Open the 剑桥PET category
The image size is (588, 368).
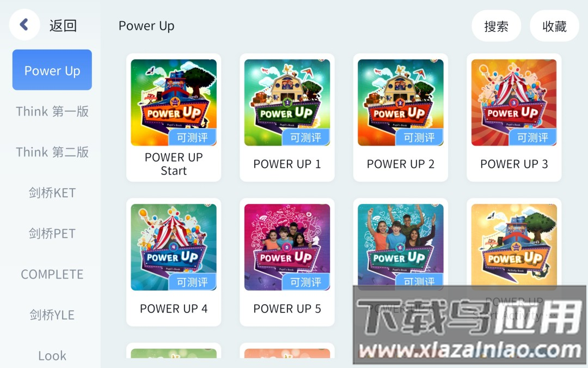[x=52, y=233]
